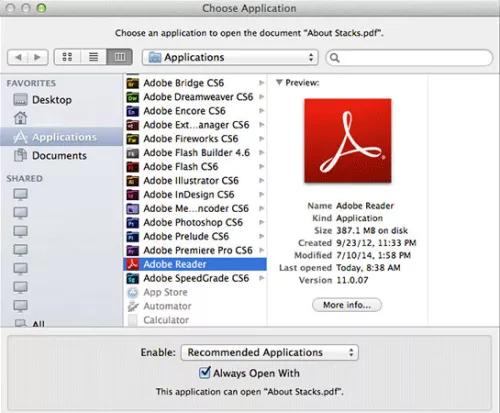Viewport: 500px width, 413px height.
Task: Open the Home folder icon in sidebar
Action: click(20, 118)
